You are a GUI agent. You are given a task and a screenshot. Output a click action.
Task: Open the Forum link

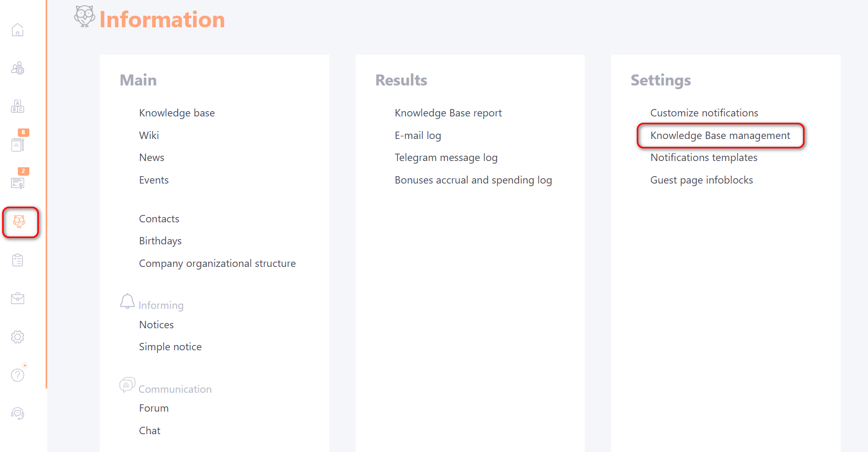click(154, 408)
